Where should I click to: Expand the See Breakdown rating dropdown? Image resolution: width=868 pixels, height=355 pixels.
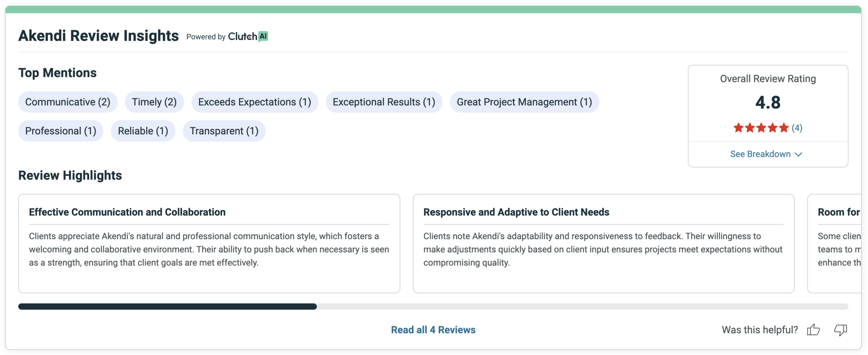click(766, 154)
